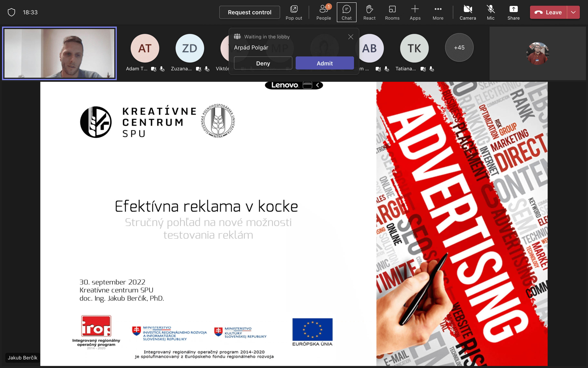The image size is (588, 368).
Task: Click the Leave meeting button
Action: (548, 12)
